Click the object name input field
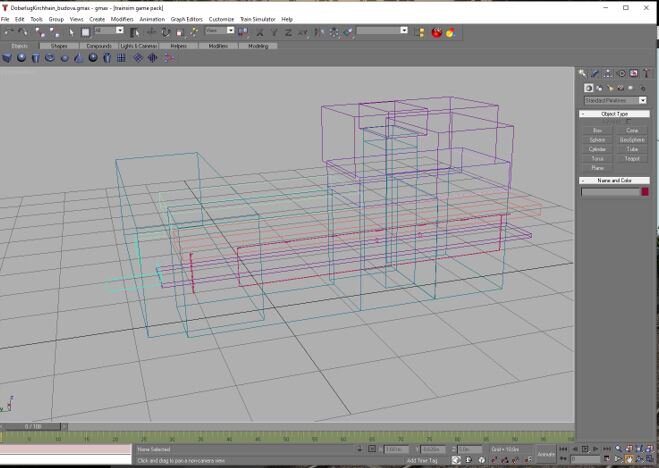This screenshot has height=468, width=659. [610, 192]
